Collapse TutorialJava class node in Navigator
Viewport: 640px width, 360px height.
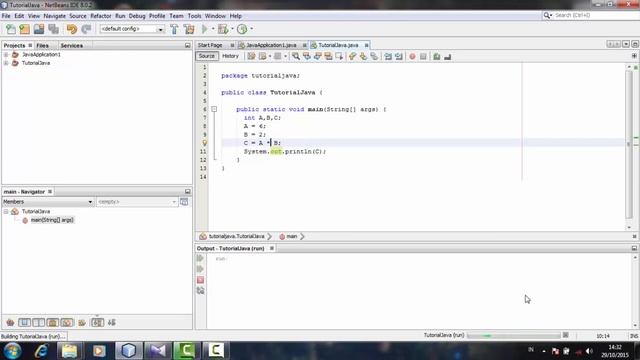click(x=6, y=211)
